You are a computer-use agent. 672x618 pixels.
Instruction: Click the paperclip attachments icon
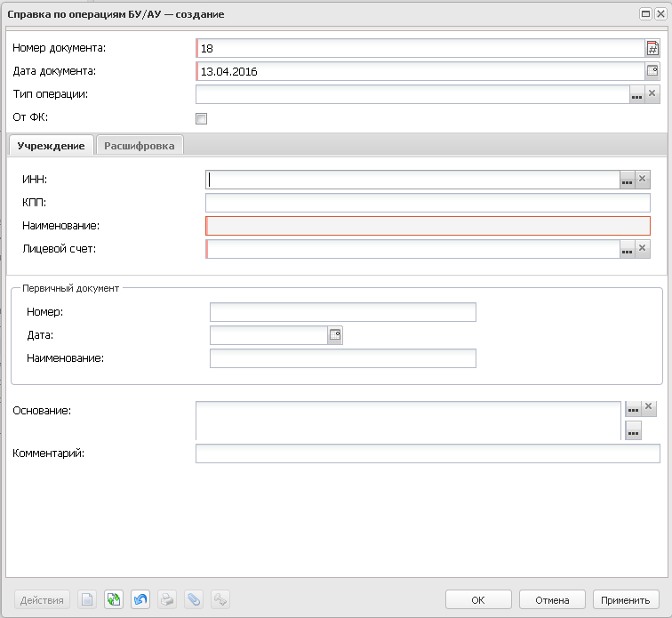194,599
